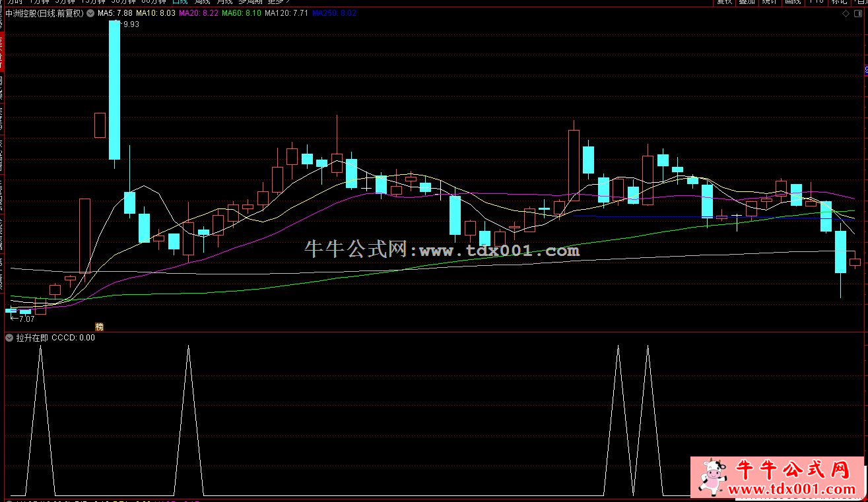868x502 pixels.
Task: Select the 30分钟 period tab
Action: click(123, 3)
